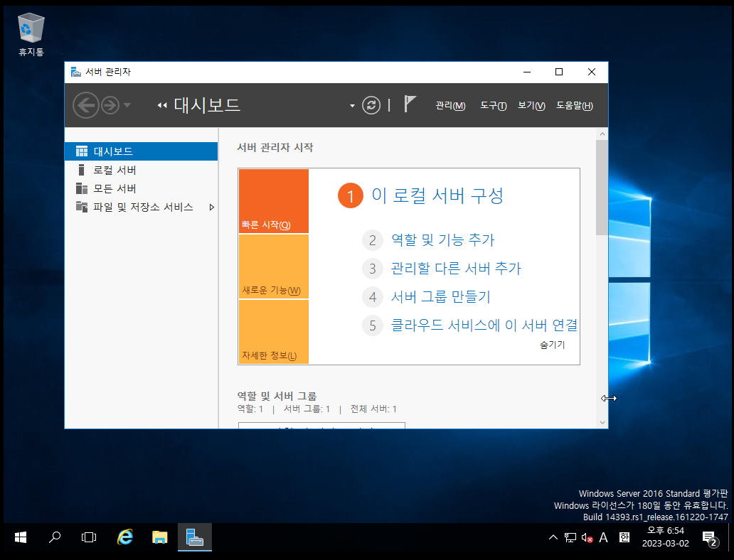Select 로컬 서버 in the left navigation
734x560 pixels.
[142, 170]
